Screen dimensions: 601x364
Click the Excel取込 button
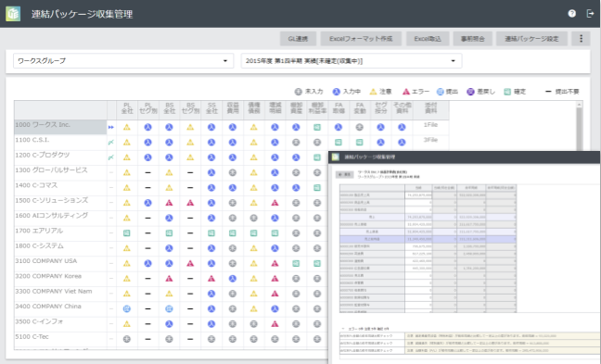point(428,39)
